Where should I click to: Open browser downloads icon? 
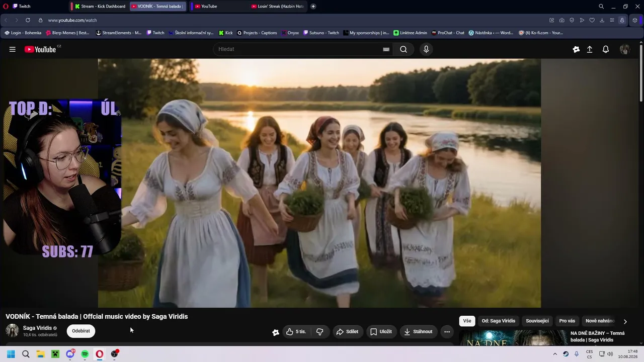click(602, 20)
